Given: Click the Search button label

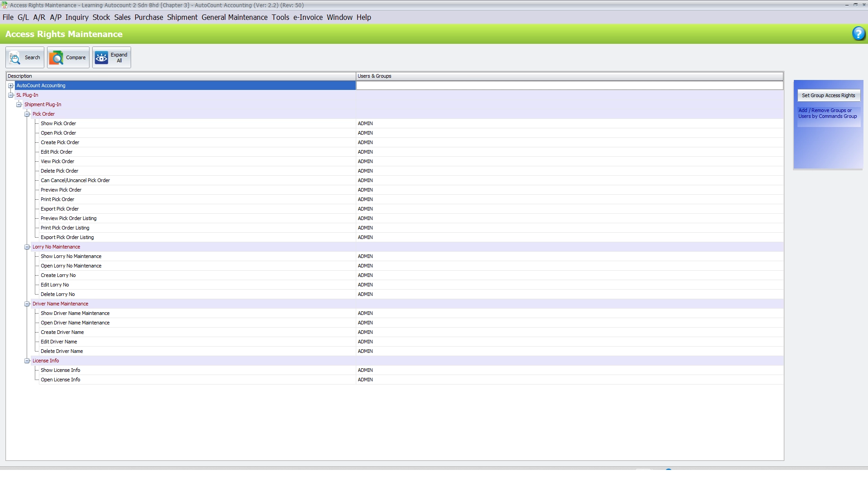Looking at the screenshot, I should click(32, 57).
